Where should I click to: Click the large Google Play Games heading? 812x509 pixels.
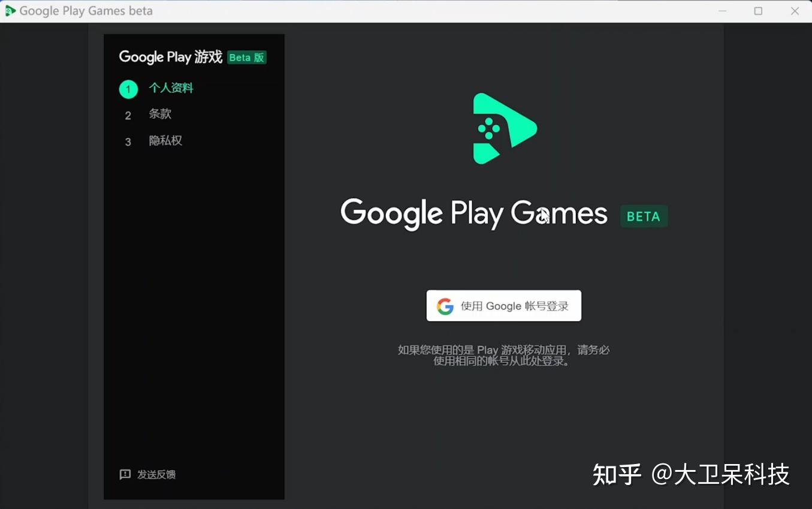tap(474, 214)
